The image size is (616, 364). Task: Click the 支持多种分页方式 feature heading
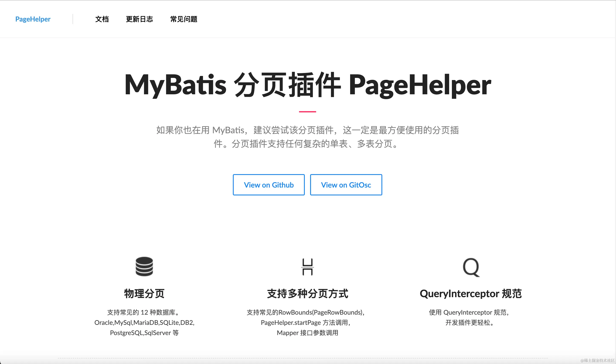pos(308,293)
